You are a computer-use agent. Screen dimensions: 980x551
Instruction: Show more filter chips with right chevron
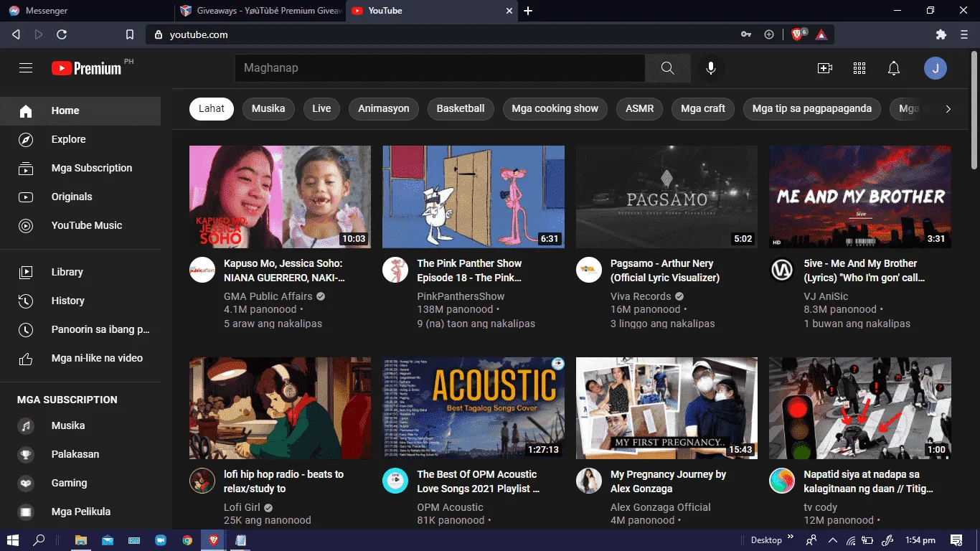(x=948, y=109)
